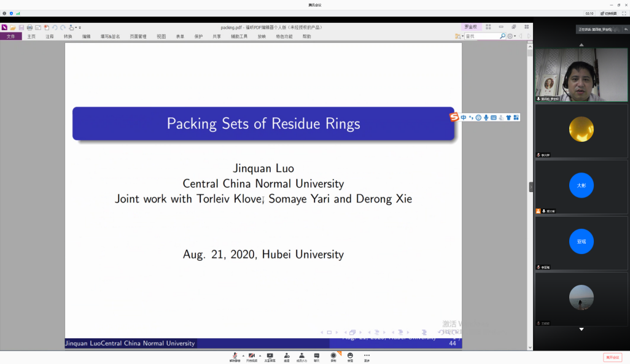Enter full screen using the top-right icon
630x364 pixels.
tap(624, 13)
